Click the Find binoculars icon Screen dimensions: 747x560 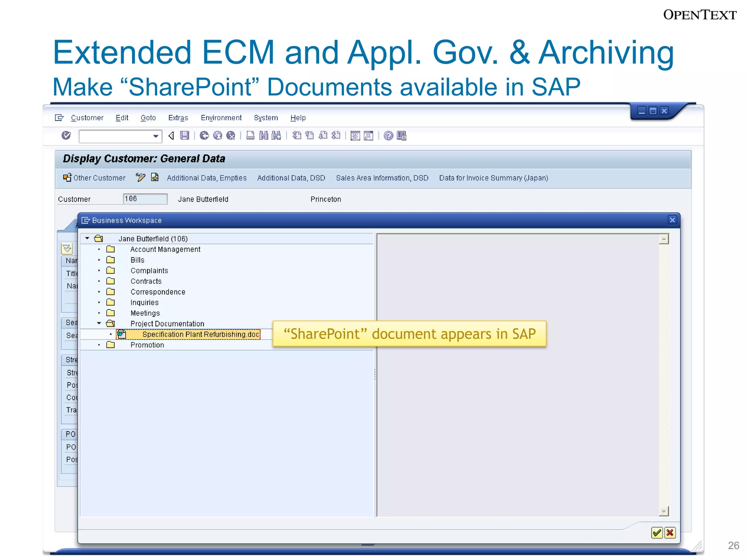coord(263,136)
